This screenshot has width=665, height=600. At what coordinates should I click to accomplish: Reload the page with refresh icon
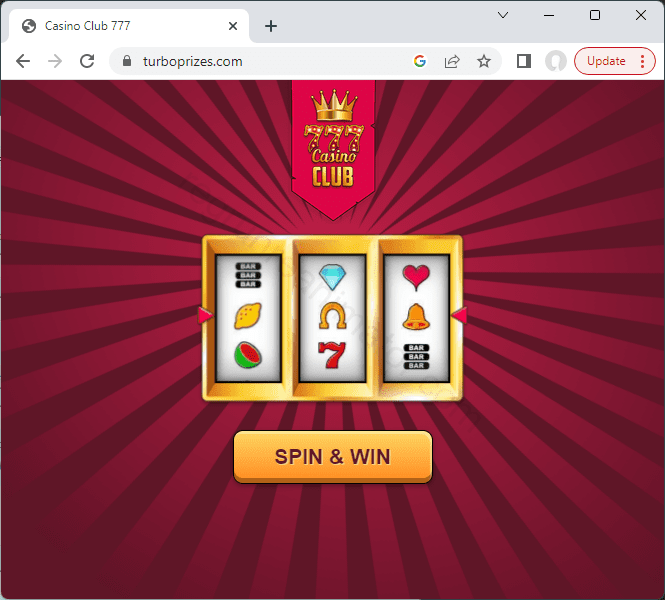pyautogui.click(x=87, y=61)
